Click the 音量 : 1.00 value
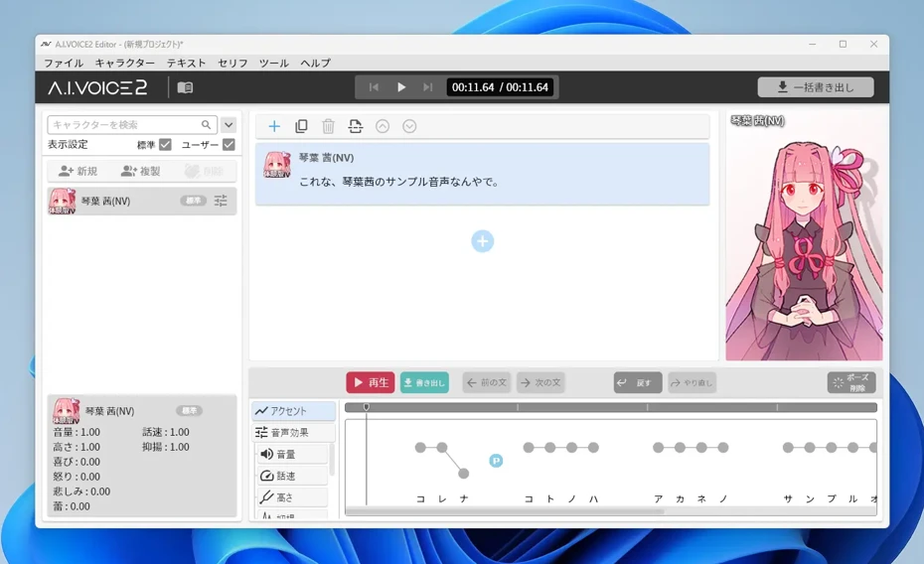Image resolution: width=924 pixels, height=564 pixels. point(77,432)
